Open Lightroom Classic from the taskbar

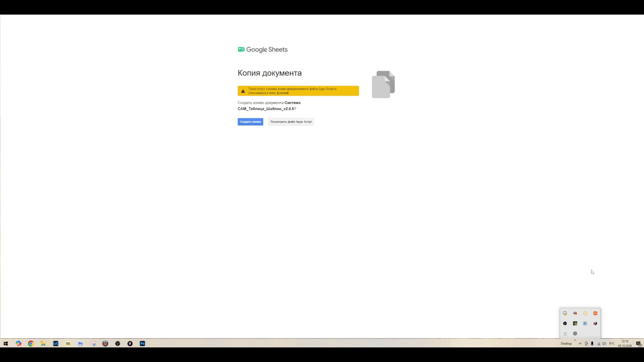(56, 344)
